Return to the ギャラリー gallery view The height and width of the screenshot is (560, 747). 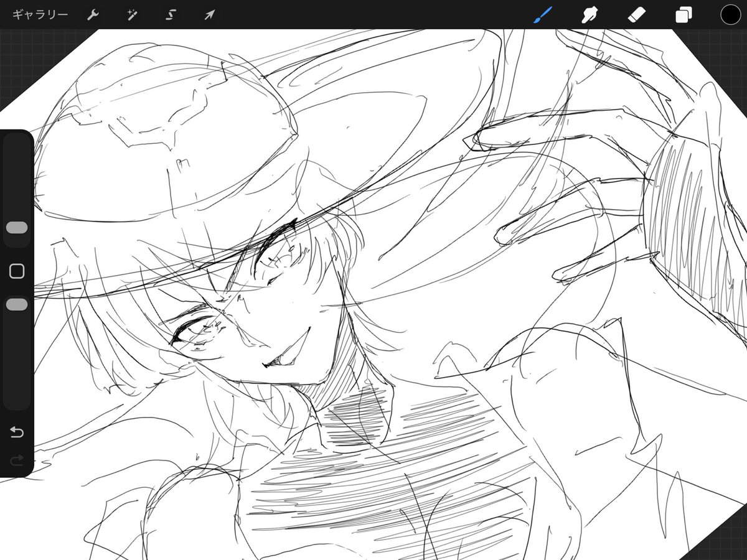click(40, 15)
